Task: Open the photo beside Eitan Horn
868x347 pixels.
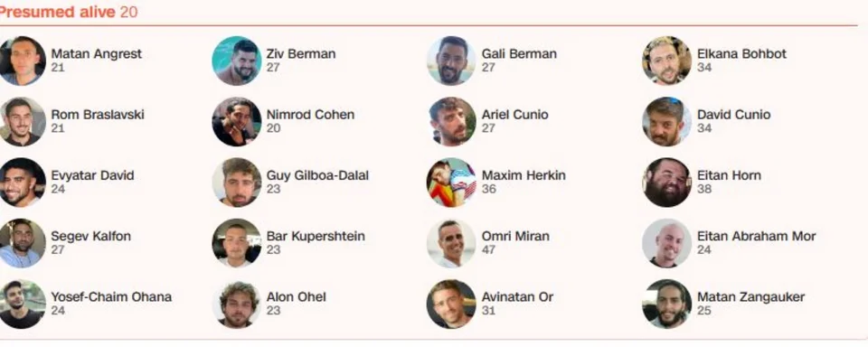Action: [x=666, y=183]
